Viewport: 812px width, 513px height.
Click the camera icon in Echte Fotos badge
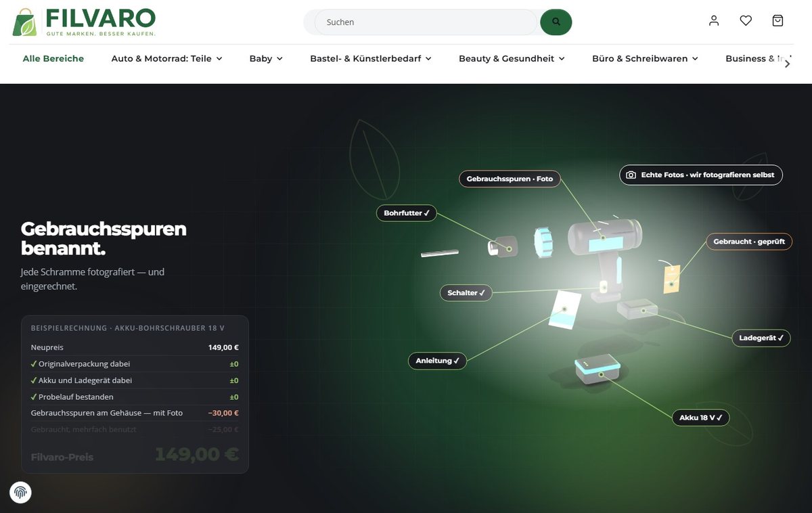click(631, 175)
